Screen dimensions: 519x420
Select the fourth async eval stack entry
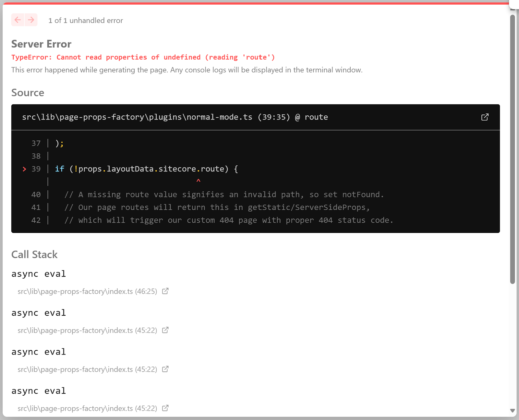coord(39,391)
